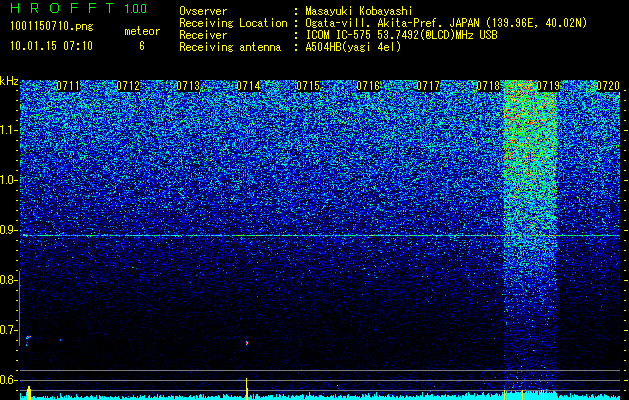Click the 0711 time marker
This screenshot has height=400, width=629.
coord(68,86)
